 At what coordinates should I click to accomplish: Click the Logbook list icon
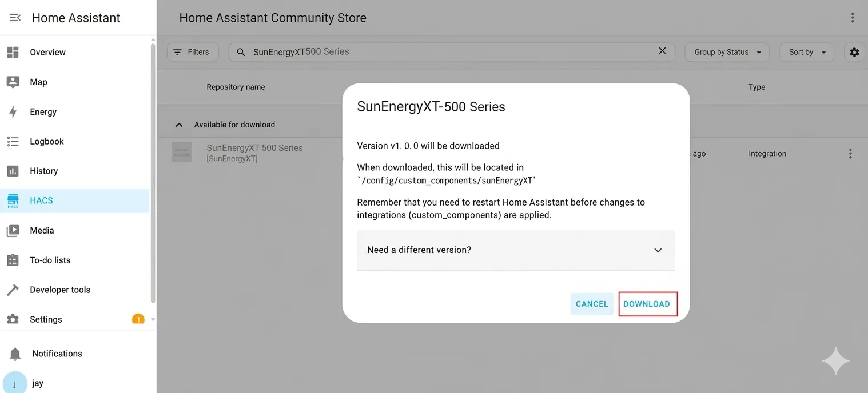tap(13, 142)
